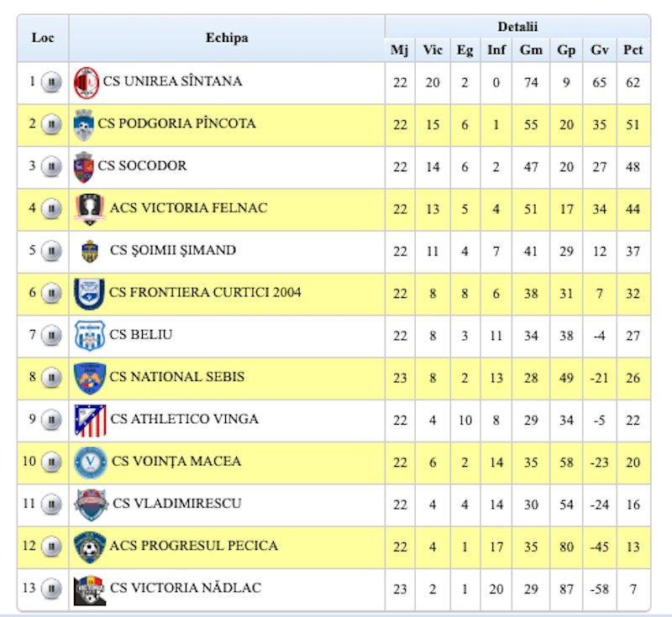Click the CS Victoria Nădlac logo
This screenshot has width=672, height=617.
pos(90,588)
